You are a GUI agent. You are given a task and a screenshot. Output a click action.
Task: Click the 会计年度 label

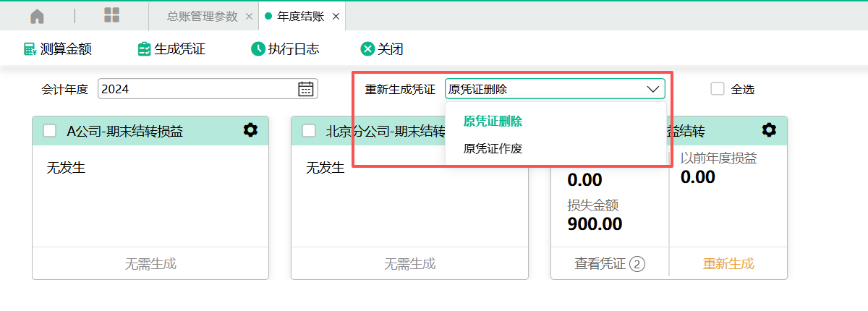(64, 90)
